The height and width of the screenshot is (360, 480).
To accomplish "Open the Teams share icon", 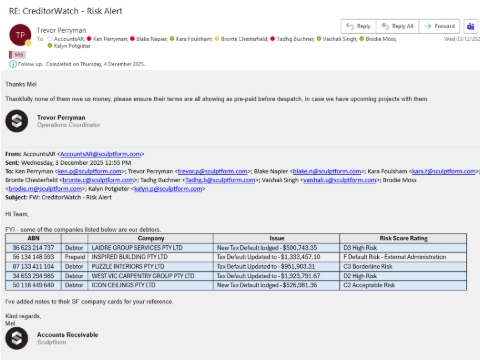I will [x=471, y=26].
